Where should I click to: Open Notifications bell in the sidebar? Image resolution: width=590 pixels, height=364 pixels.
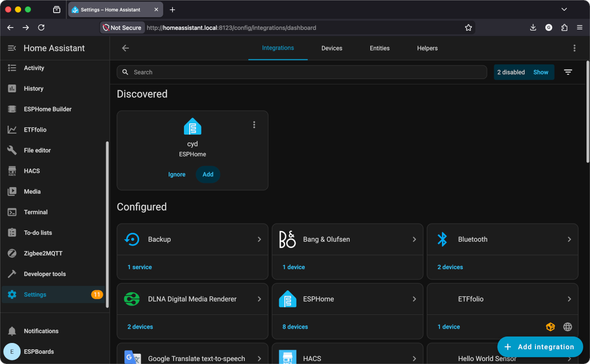click(12, 331)
